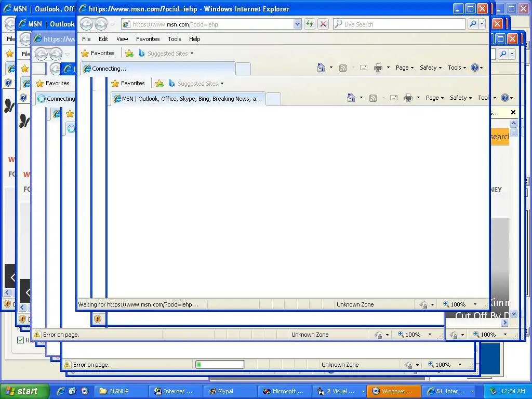Click Suggested Sites above the MSN Outlook tab

point(196,84)
